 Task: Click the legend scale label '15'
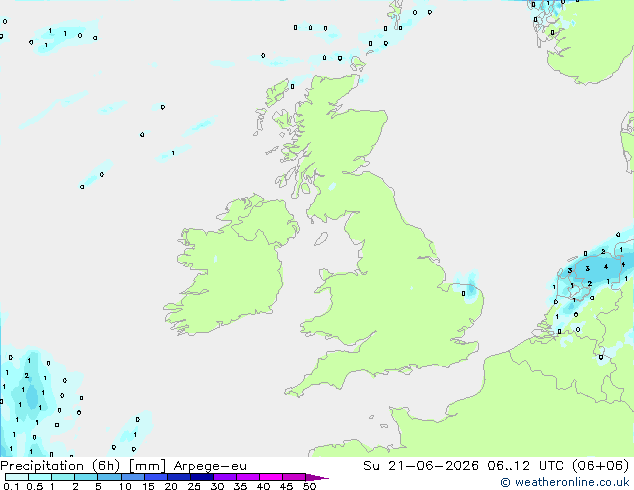click(148, 486)
